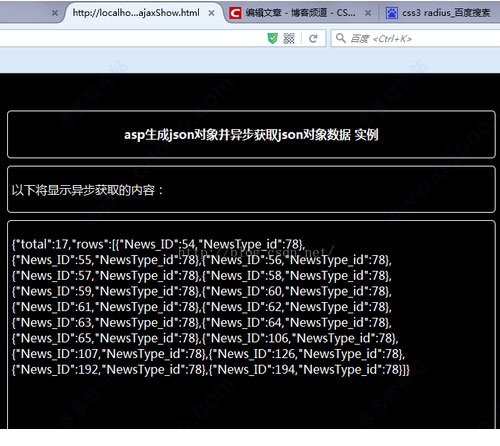
Task: Click the JSON line containing News_ID 61
Action: (201, 307)
